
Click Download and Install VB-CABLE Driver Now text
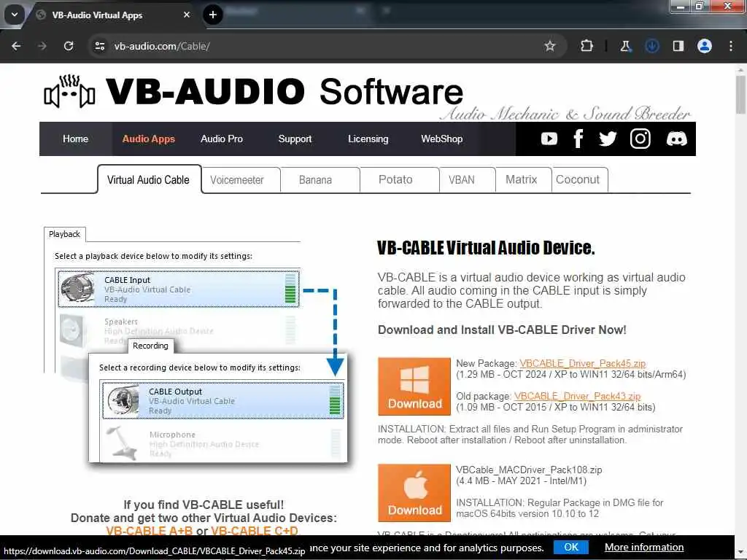pos(502,330)
